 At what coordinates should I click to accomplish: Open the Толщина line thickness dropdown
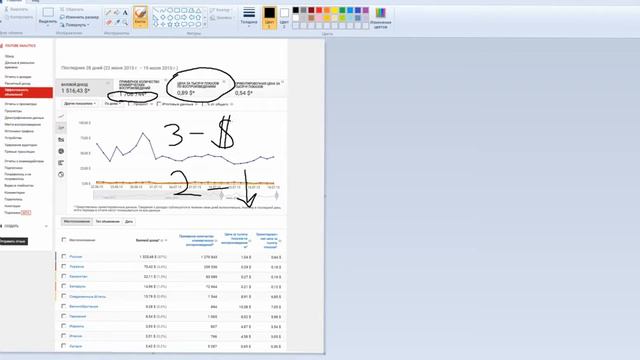(249, 18)
